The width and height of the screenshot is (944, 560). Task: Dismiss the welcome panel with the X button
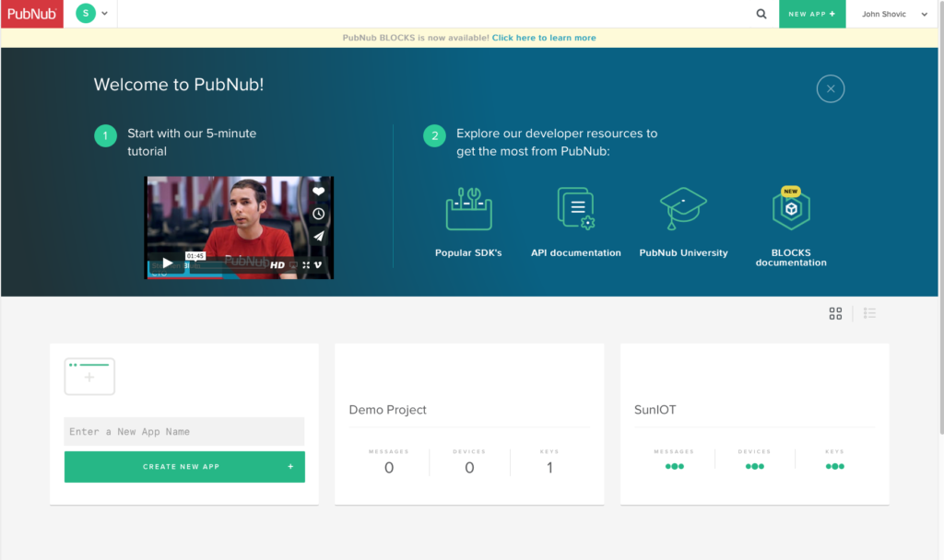[x=831, y=88]
